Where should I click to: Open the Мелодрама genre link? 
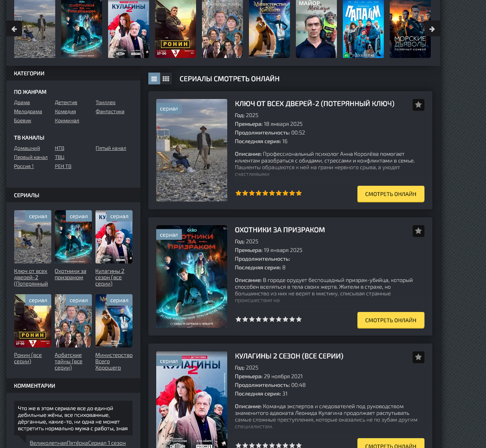[x=28, y=111]
